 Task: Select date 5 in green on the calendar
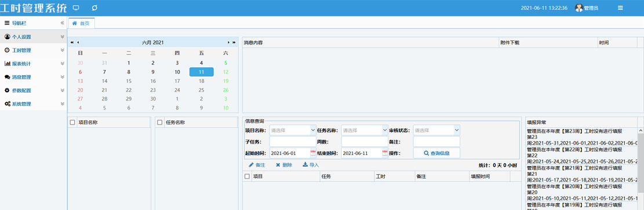pos(225,62)
